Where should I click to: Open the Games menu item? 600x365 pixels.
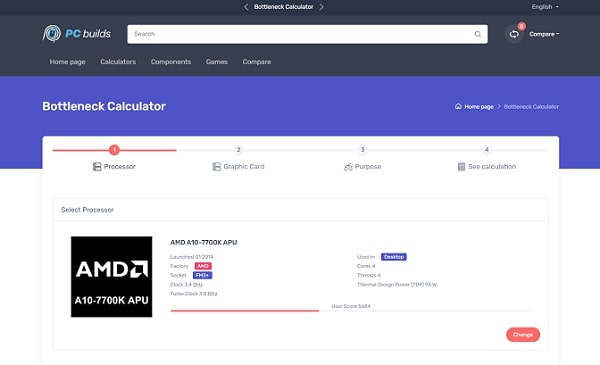(217, 62)
